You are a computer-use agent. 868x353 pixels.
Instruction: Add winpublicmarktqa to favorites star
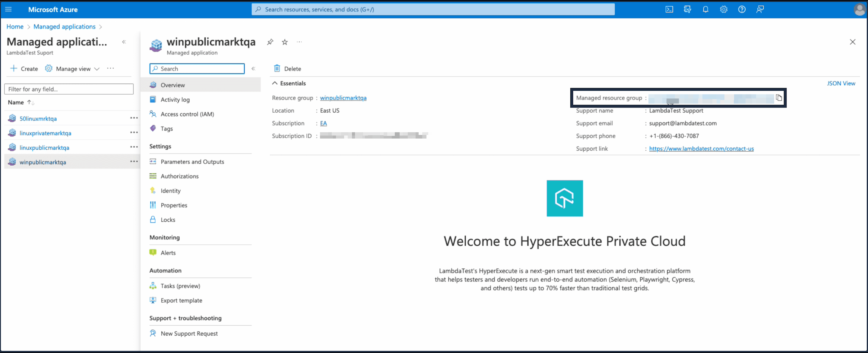(x=285, y=42)
